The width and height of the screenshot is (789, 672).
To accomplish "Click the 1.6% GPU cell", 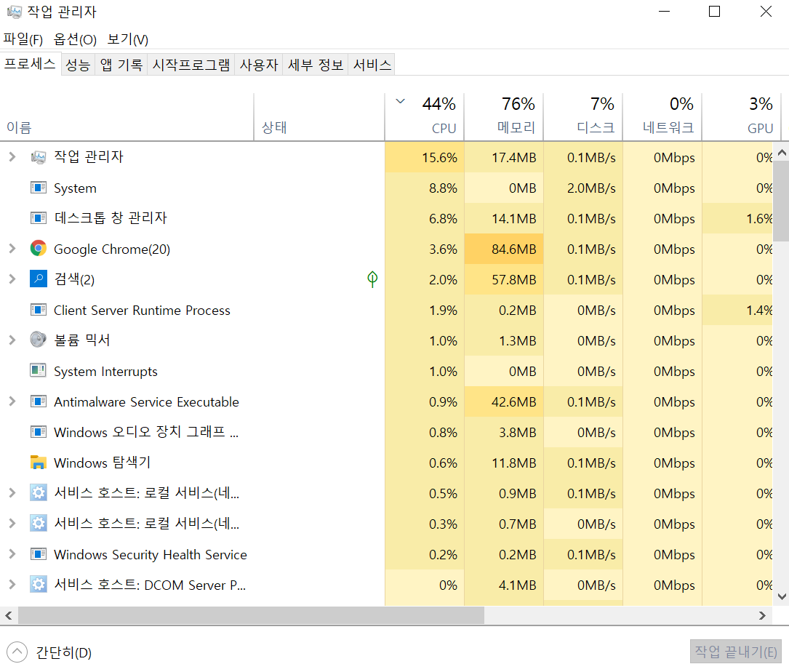I will (737, 218).
